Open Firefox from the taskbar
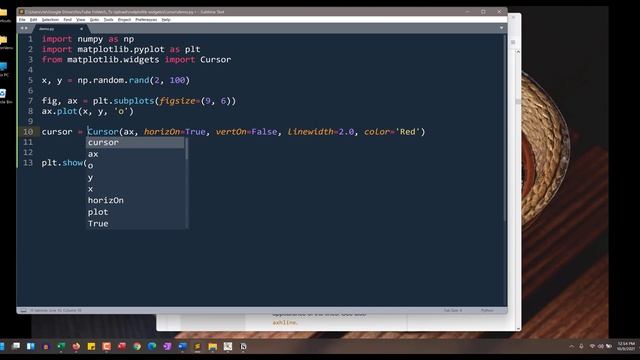The width and height of the screenshot is (640, 360). (x=76, y=347)
